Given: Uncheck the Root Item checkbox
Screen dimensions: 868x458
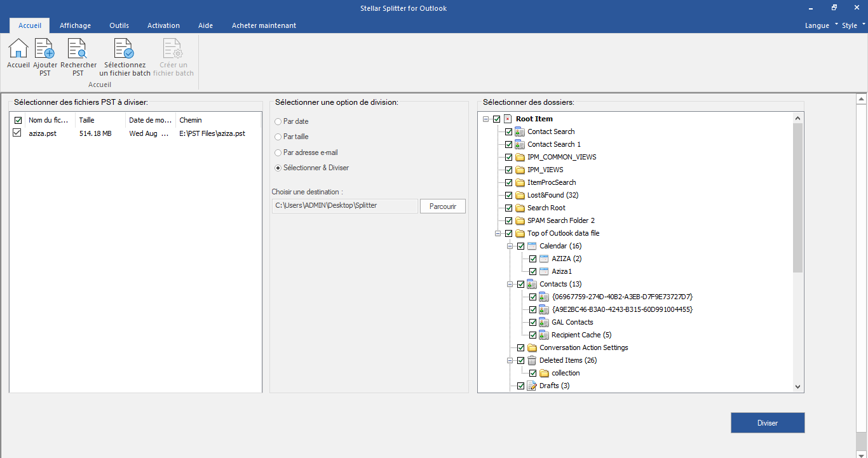Looking at the screenshot, I should (x=496, y=119).
